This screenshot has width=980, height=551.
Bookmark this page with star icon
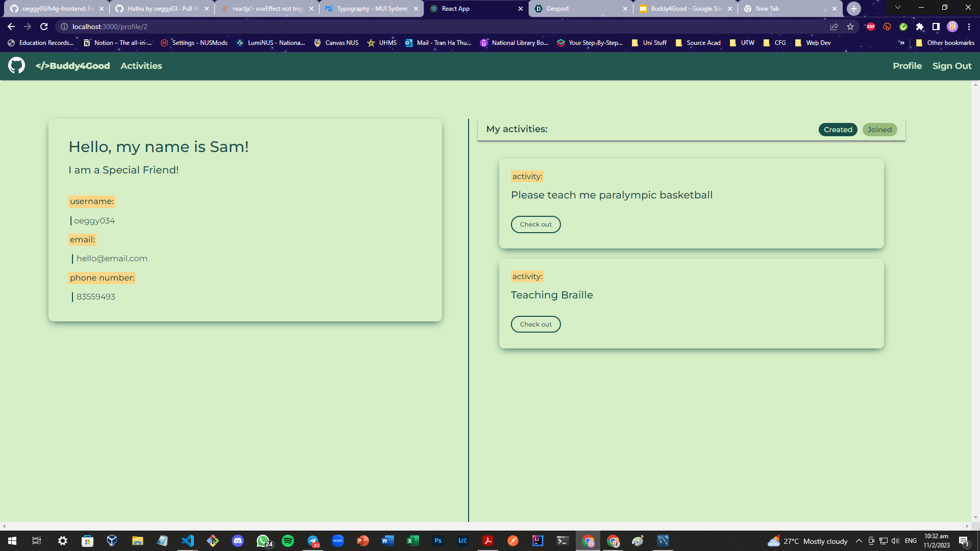click(x=850, y=27)
